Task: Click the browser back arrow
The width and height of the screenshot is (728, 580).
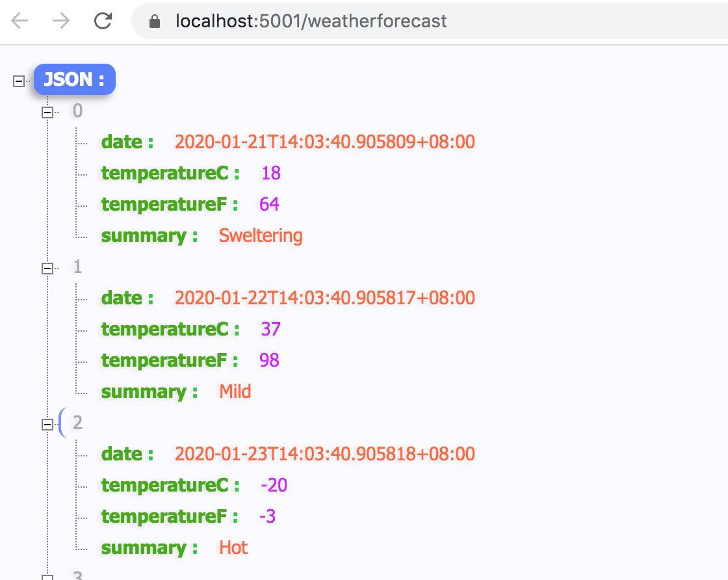Action: click(x=20, y=21)
